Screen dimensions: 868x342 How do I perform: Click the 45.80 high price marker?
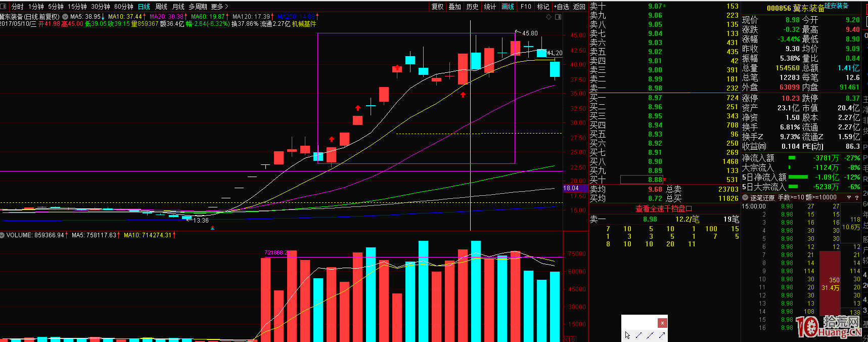530,33
